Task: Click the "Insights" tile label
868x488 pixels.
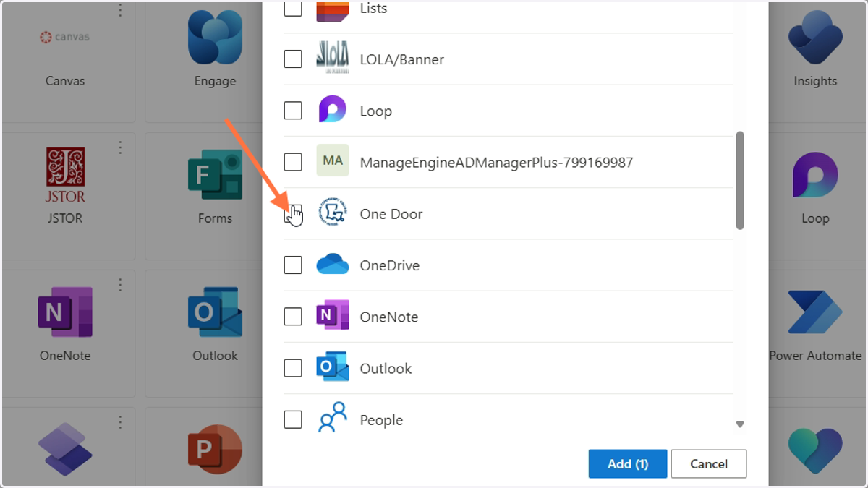Action: 815,81
